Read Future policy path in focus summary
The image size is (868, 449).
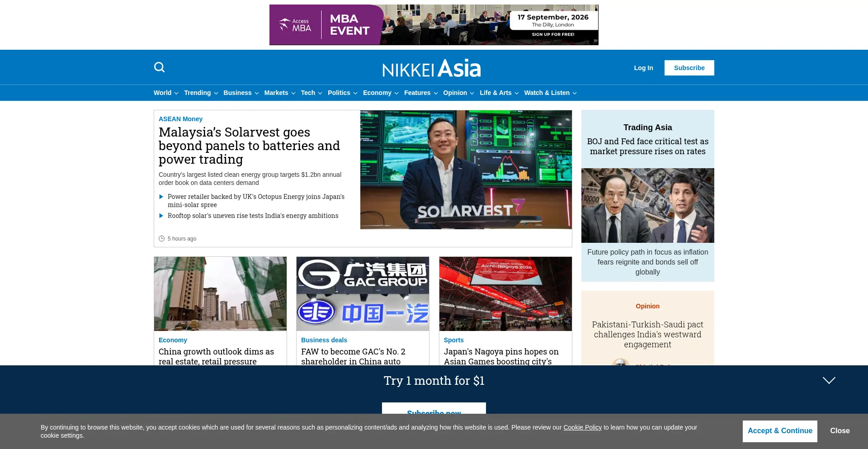tap(647, 262)
